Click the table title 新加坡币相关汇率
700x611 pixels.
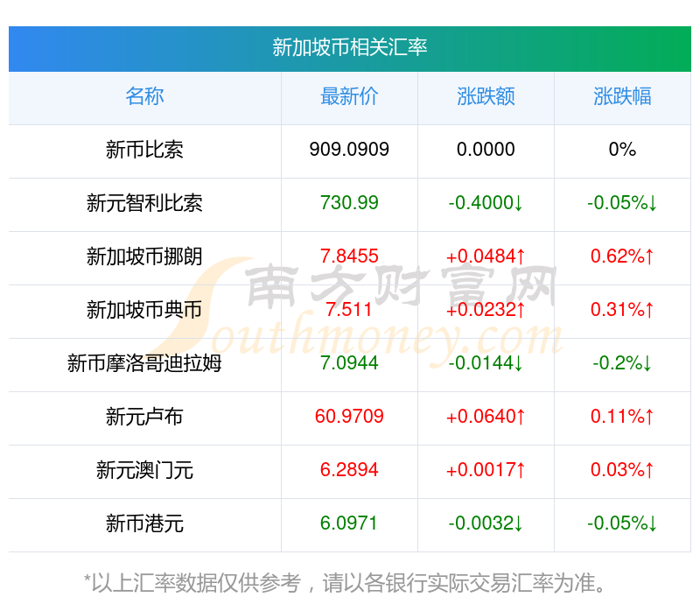coord(349,47)
